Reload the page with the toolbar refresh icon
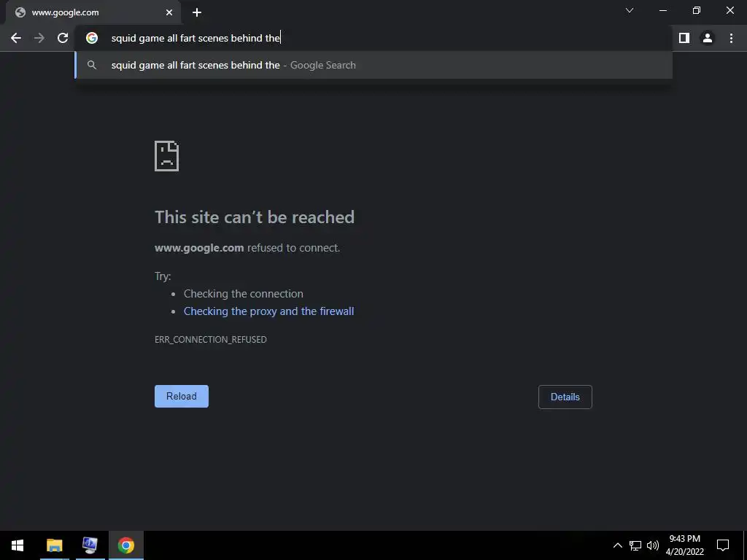 pyautogui.click(x=63, y=38)
